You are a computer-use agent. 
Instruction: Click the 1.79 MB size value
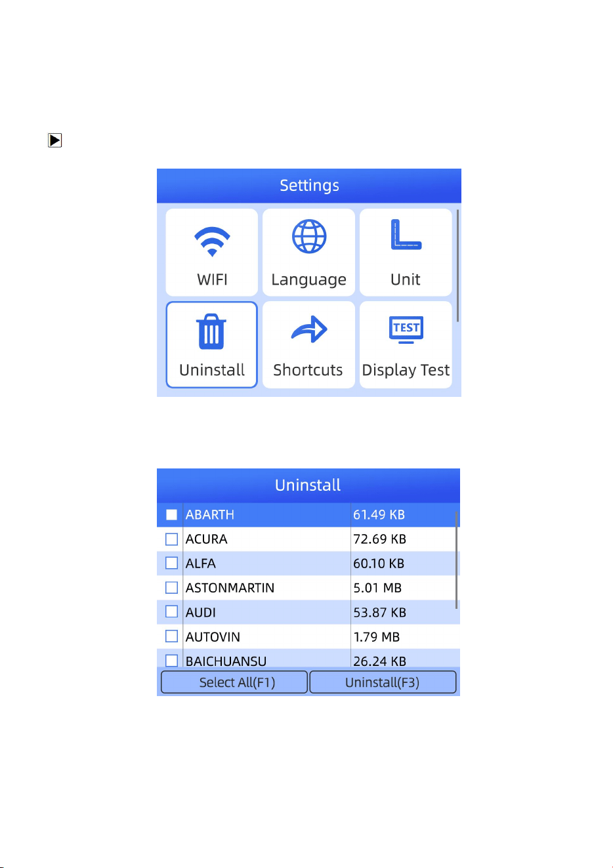(x=377, y=636)
